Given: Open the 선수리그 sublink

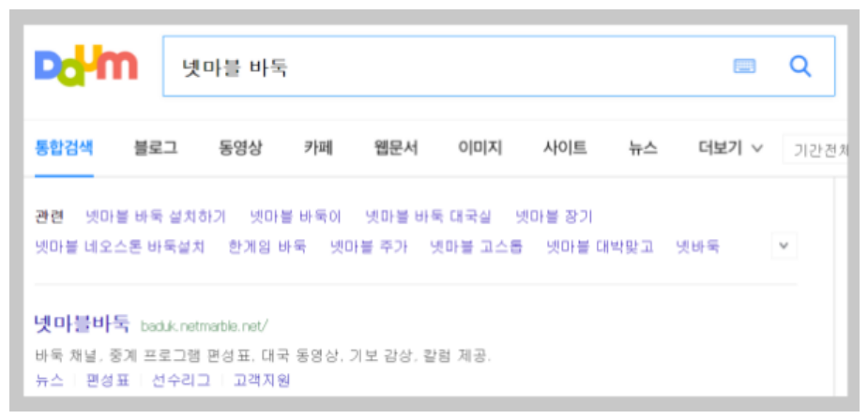Looking at the screenshot, I should tap(181, 381).
